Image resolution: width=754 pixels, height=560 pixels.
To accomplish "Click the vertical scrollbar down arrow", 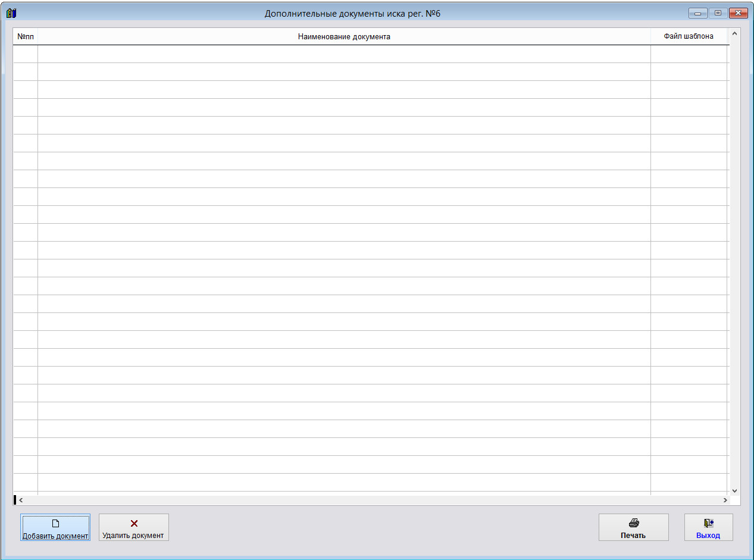I will pos(734,490).
